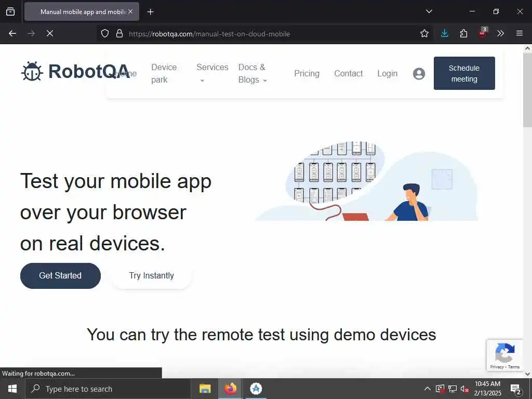Open the list all tabs chevron
The height and width of the screenshot is (399, 532).
[x=429, y=11]
